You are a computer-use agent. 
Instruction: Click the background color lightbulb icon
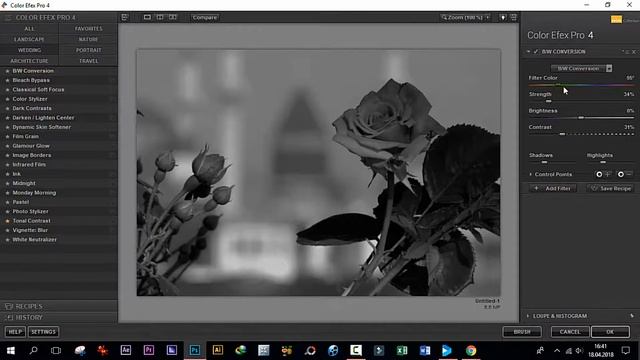pyautogui.click(x=503, y=18)
